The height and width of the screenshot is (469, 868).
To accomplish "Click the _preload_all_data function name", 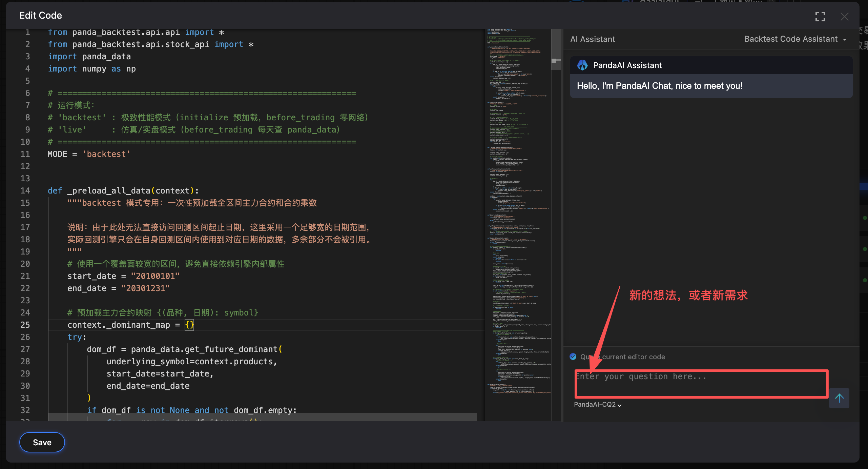I will (x=109, y=190).
